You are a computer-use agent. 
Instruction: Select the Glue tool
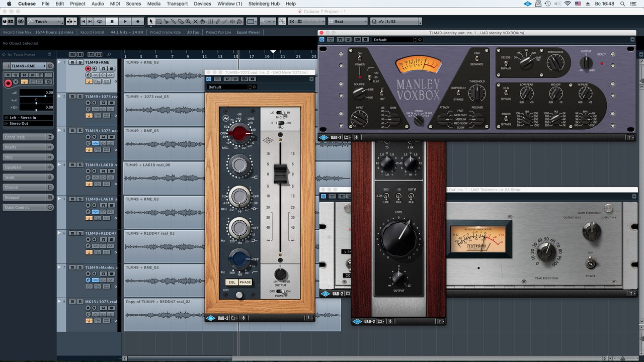tap(174, 22)
